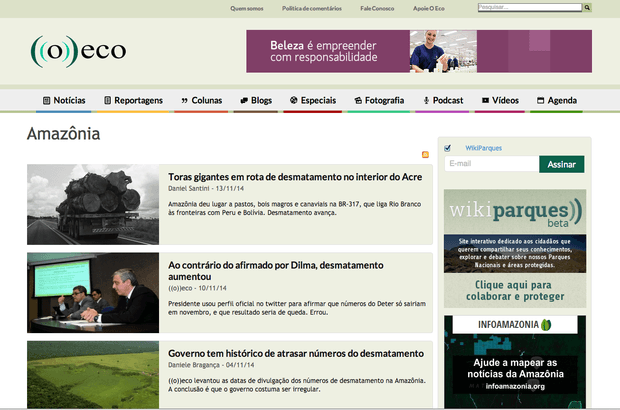Click the Vídeos camera icon
Screen dimensions: 620x410
coord(485,100)
